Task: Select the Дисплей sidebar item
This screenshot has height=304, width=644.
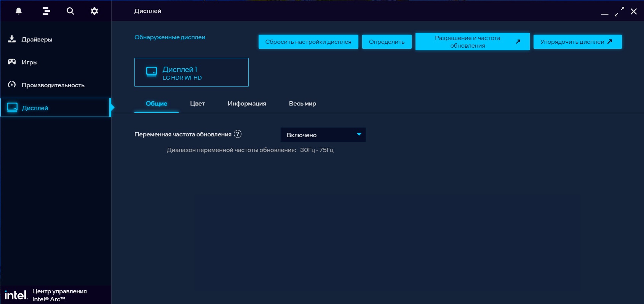Action: (x=56, y=108)
